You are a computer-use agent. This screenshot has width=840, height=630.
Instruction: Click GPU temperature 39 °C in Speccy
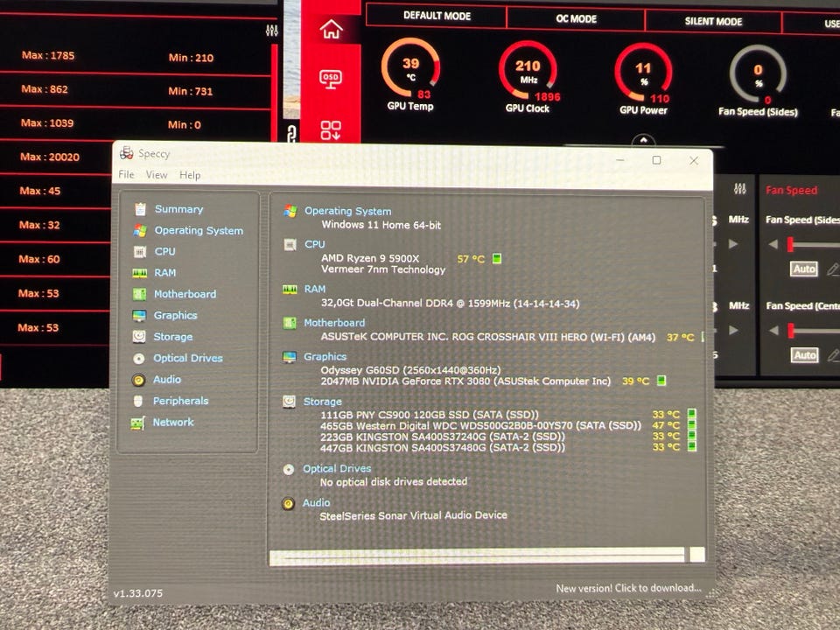coord(635,381)
